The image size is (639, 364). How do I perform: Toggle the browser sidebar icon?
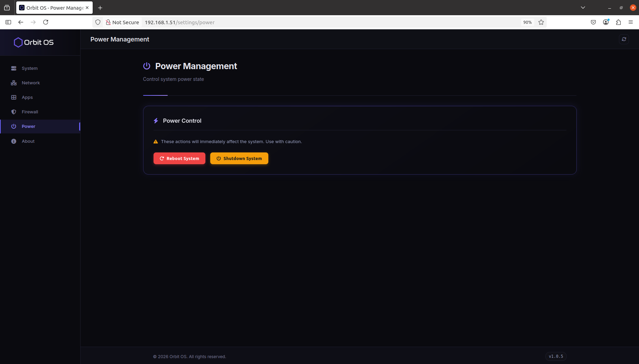(x=8, y=22)
